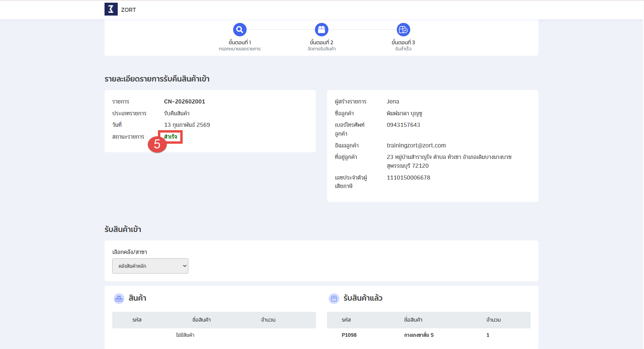
Task: Click the step 1 magnifier icon
Action: tap(239, 30)
